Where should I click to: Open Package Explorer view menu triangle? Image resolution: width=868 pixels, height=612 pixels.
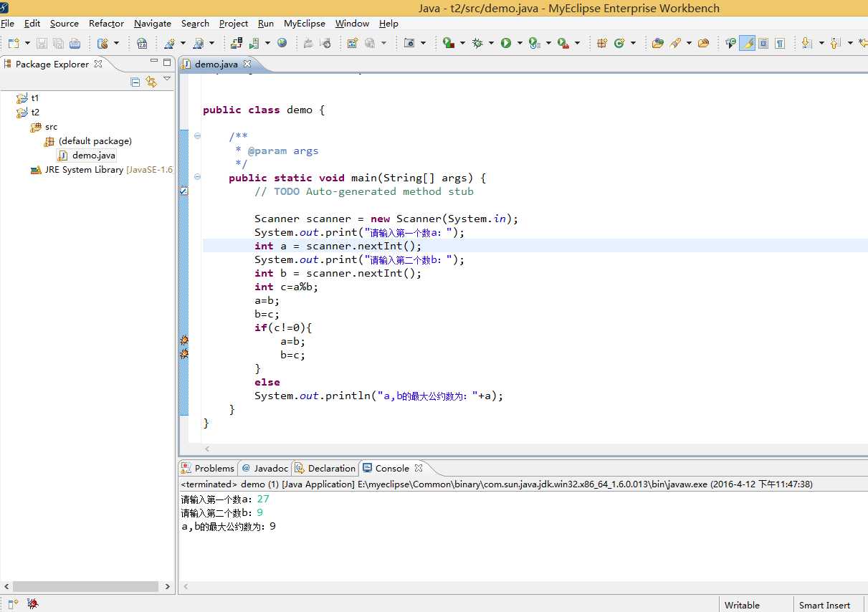point(167,80)
